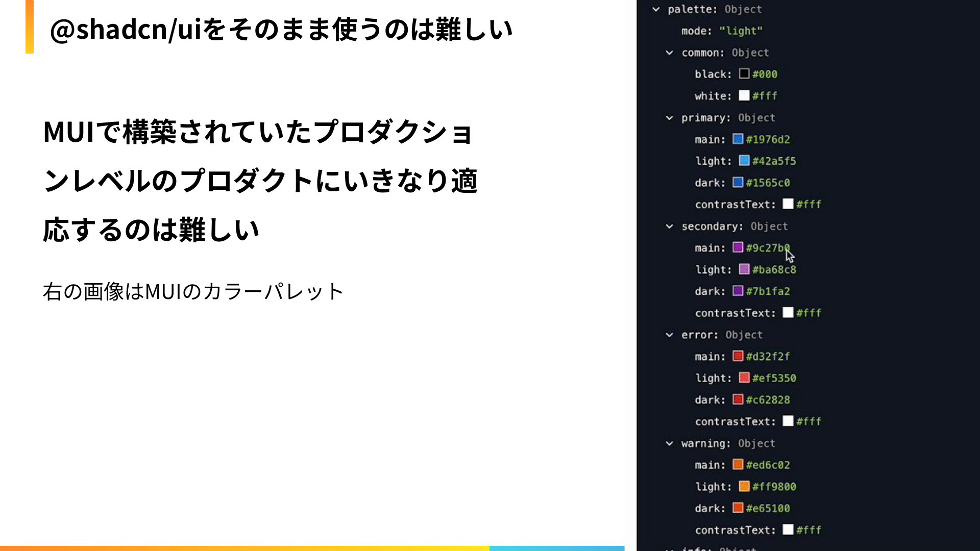The image size is (980, 551).
Task: Click warning contrastText white swatch
Action: pos(788,530)
